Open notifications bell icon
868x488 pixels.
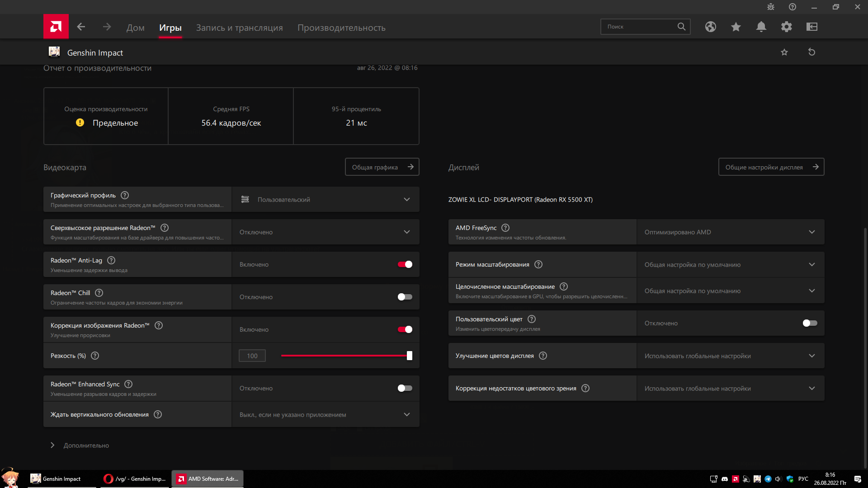click(761, 27)
